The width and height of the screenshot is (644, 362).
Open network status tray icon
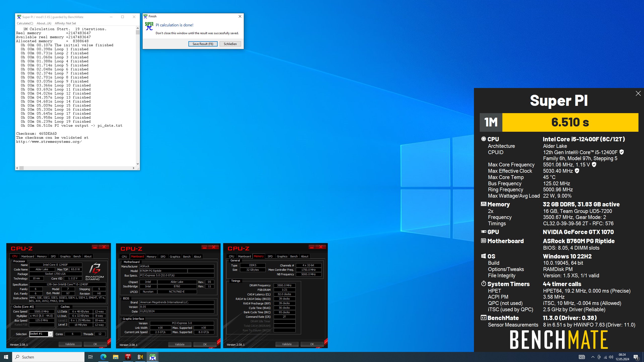[x=605, y=357]
